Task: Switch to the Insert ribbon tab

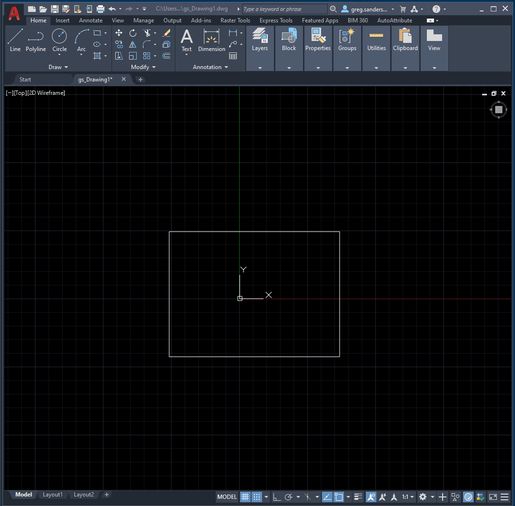Action: coord(63,20)
